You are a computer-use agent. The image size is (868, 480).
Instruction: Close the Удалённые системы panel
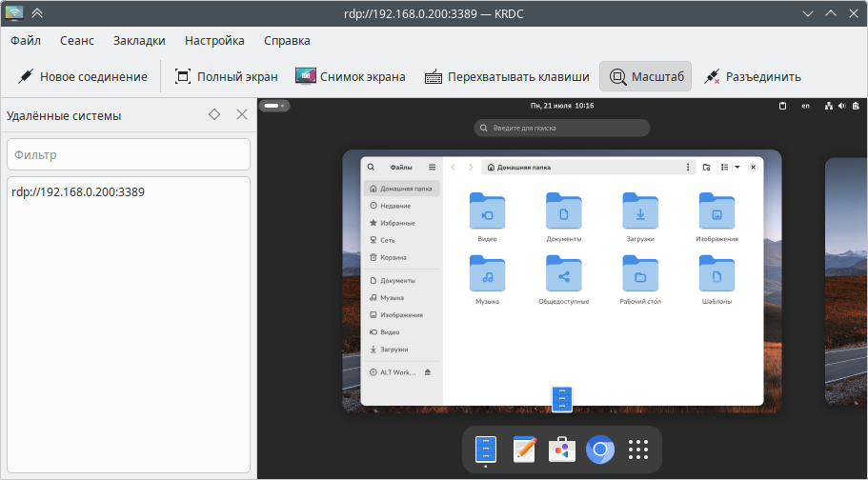coord(242,114)
